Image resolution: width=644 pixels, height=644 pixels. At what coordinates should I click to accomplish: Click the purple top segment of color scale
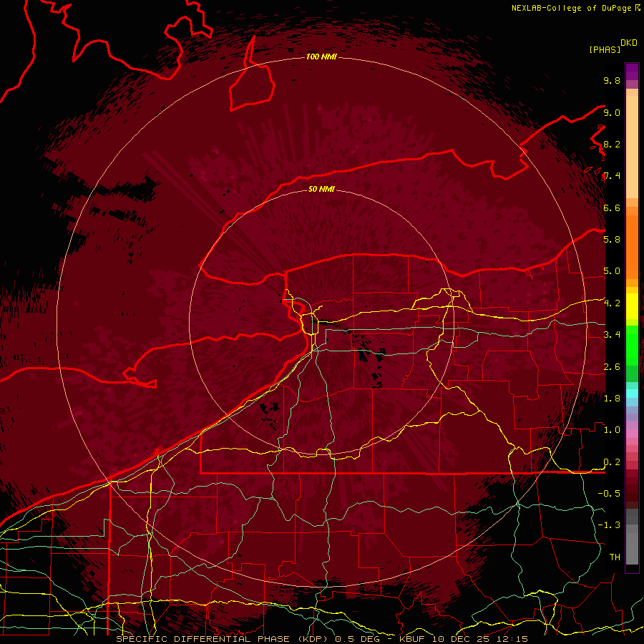(x=632, y=72)
